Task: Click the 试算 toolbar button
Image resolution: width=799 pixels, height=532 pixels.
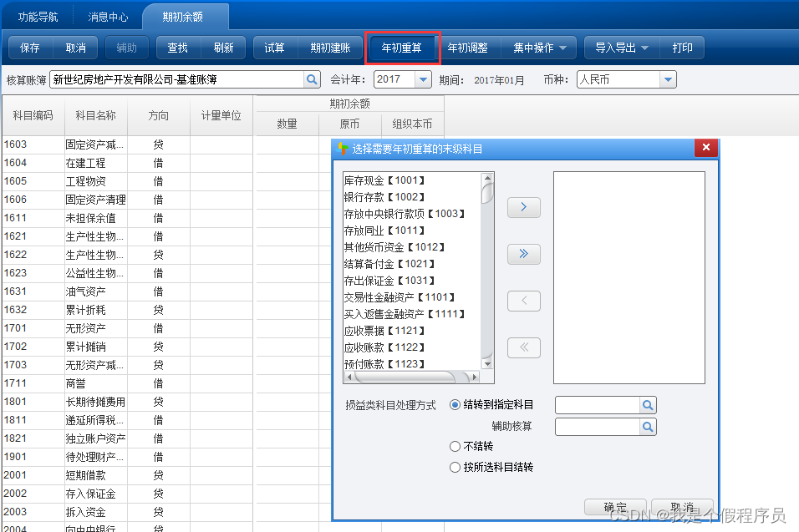Action: [x=275, y=48]
